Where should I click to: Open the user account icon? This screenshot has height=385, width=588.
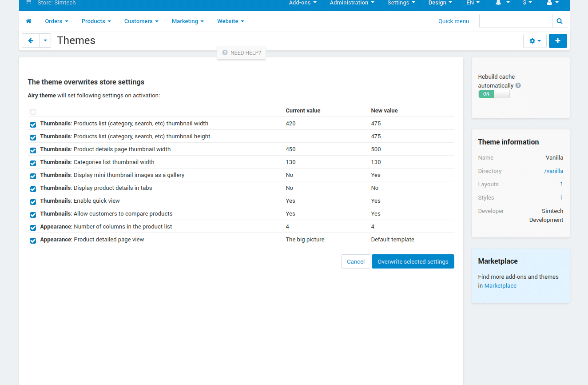(550, 3)
